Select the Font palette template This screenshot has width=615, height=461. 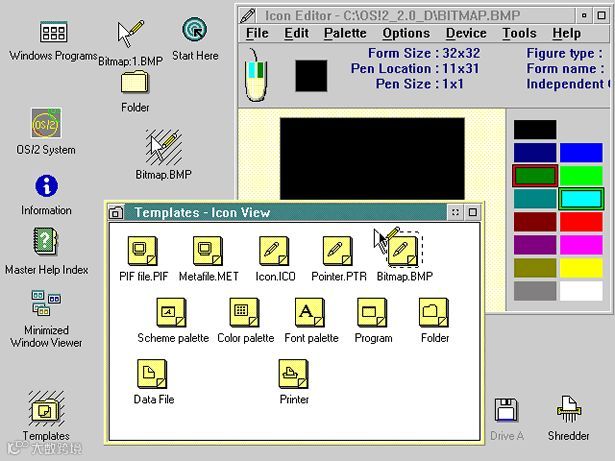coord(310,312)
